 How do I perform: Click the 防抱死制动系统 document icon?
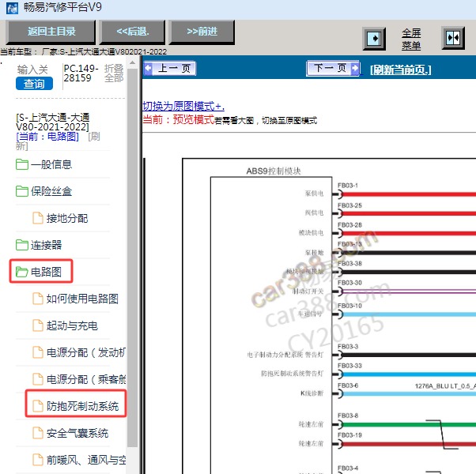click(38, 406)
